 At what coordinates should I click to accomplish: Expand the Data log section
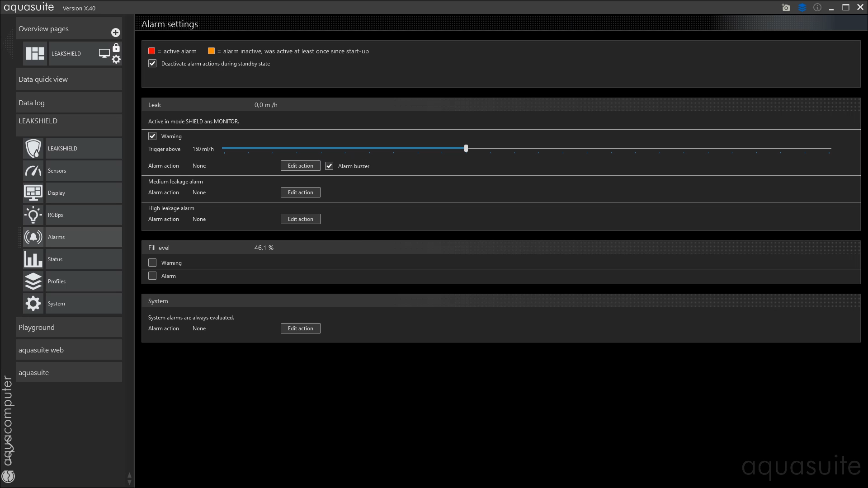point(69,103)
